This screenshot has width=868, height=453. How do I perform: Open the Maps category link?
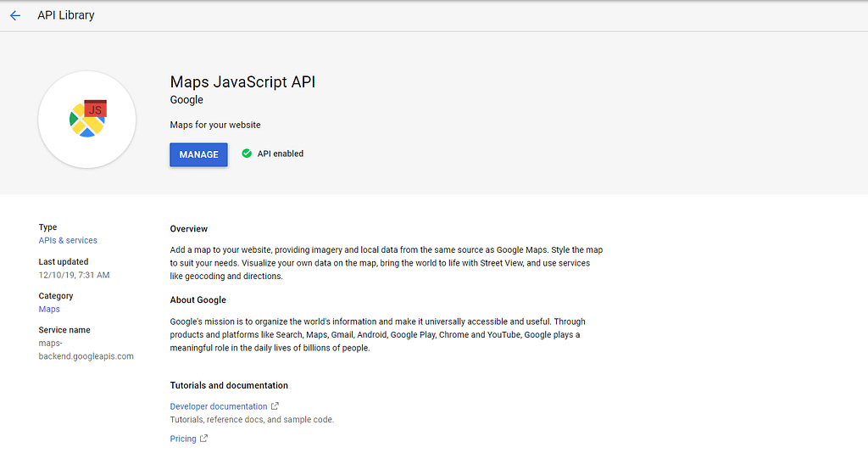pyautogui.click(x=49, y=309)
